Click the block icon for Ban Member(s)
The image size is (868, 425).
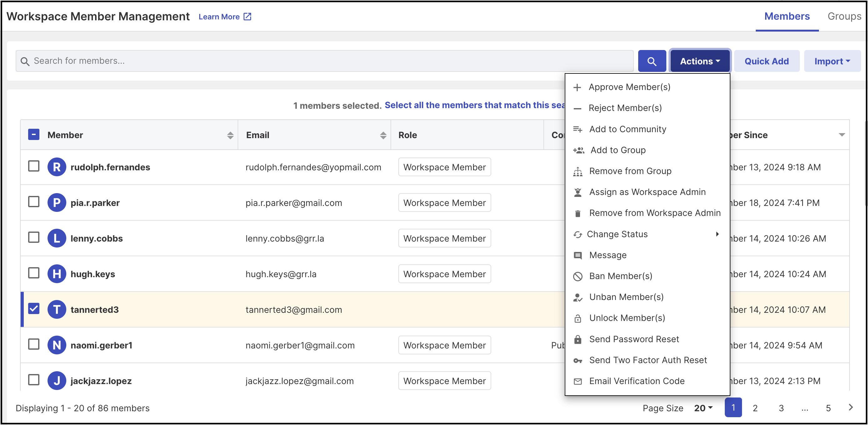[x=578, y=277]
